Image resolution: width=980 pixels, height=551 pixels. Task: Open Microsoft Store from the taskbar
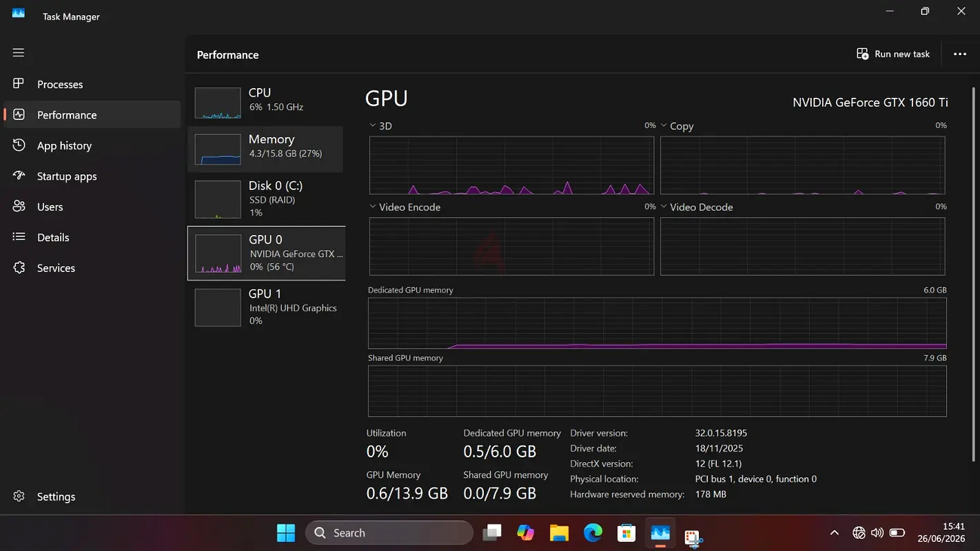coord(626,532)
